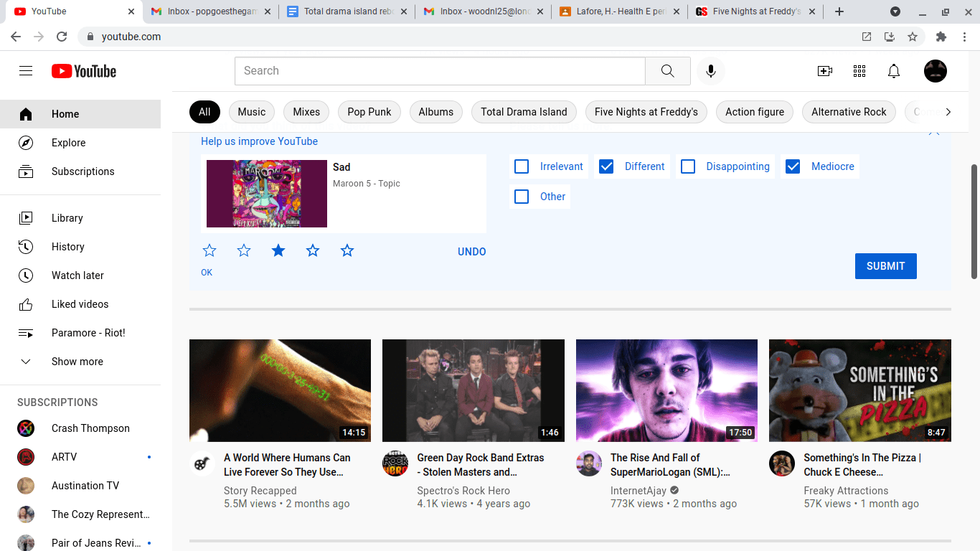980x551 pixels.
Task: Click the search magnifier button
Action: tap(667, 71)
